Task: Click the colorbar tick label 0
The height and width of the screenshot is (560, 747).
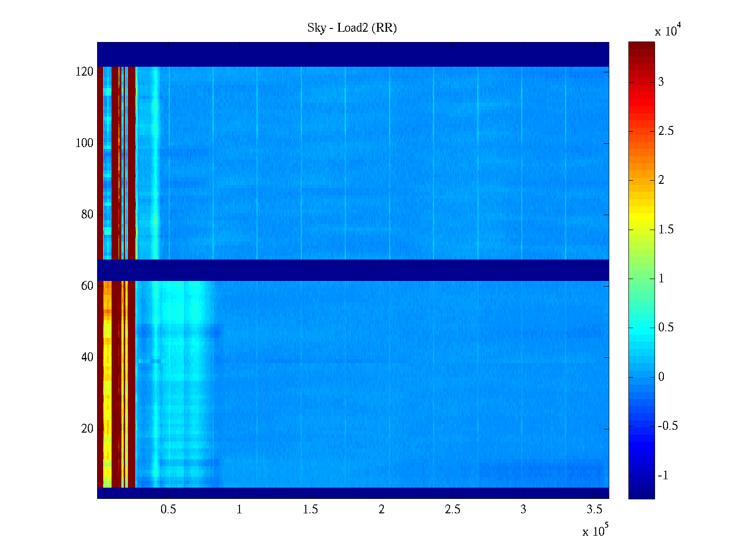Action: (x=661, y=377)
